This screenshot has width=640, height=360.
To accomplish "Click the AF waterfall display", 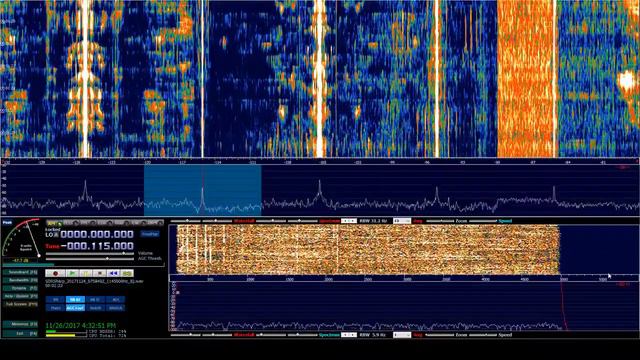I will (x=367, y=249).
